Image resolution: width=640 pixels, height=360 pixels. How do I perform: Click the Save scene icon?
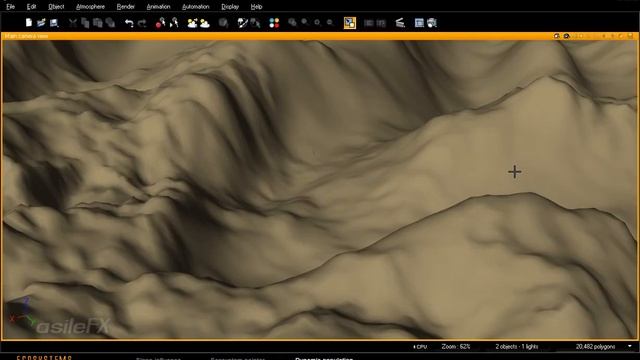pos(54,23)
